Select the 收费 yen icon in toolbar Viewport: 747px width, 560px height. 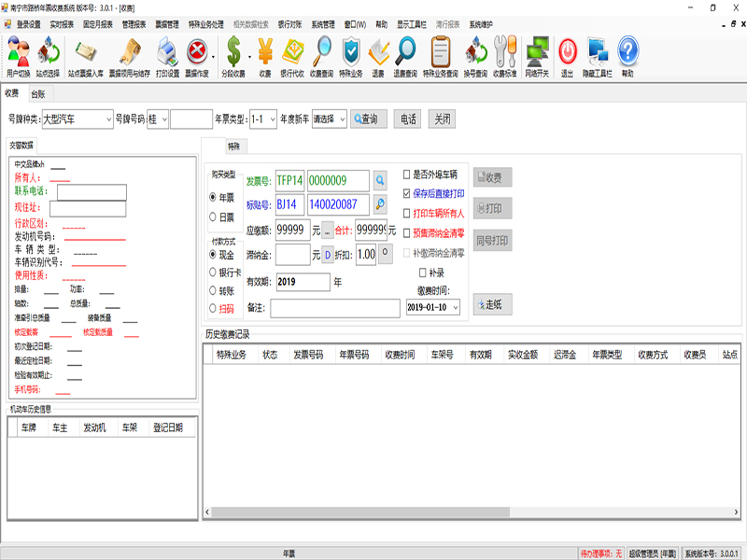[265, 56]
